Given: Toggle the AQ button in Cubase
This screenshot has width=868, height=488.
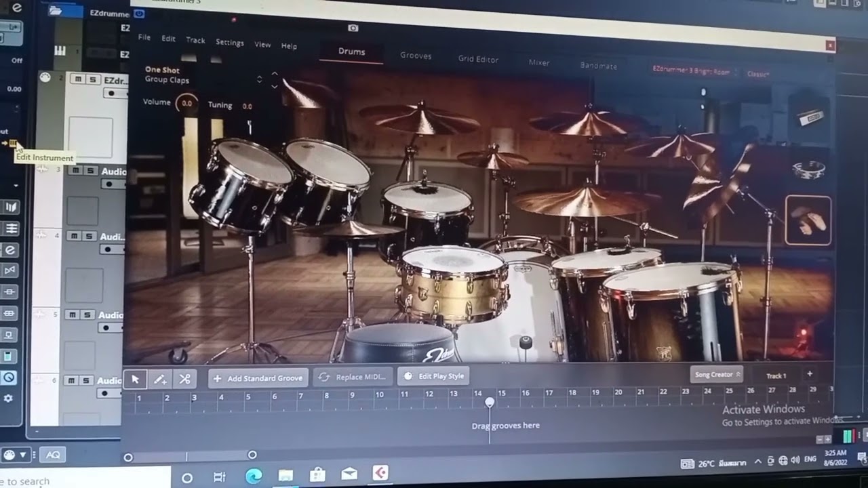Looking at the screenshot, I should click(52, 455).
